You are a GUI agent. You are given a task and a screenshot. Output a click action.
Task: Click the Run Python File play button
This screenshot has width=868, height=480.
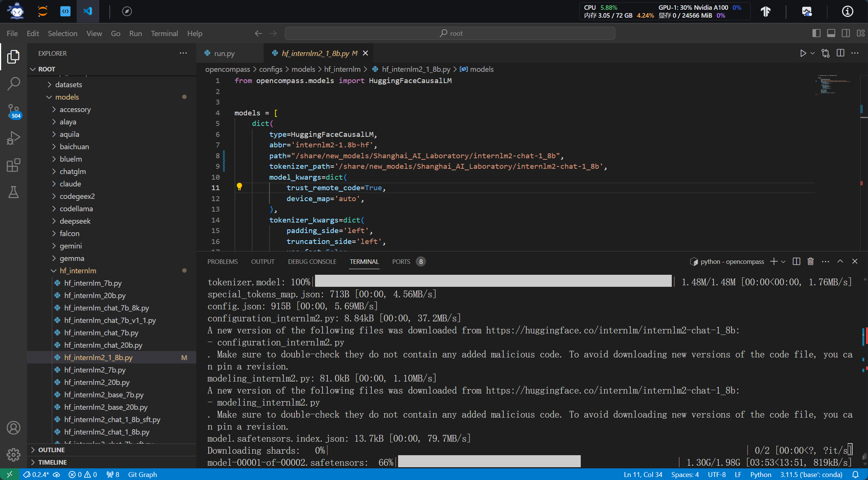coord(803,53)
